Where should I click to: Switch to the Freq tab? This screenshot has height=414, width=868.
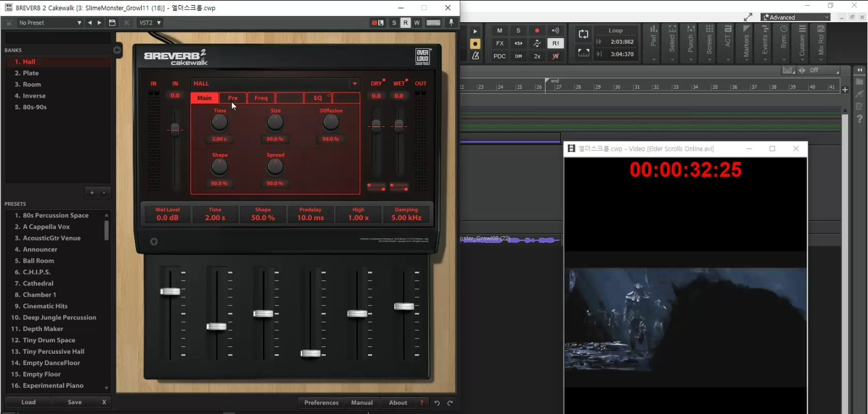point(261,98)
